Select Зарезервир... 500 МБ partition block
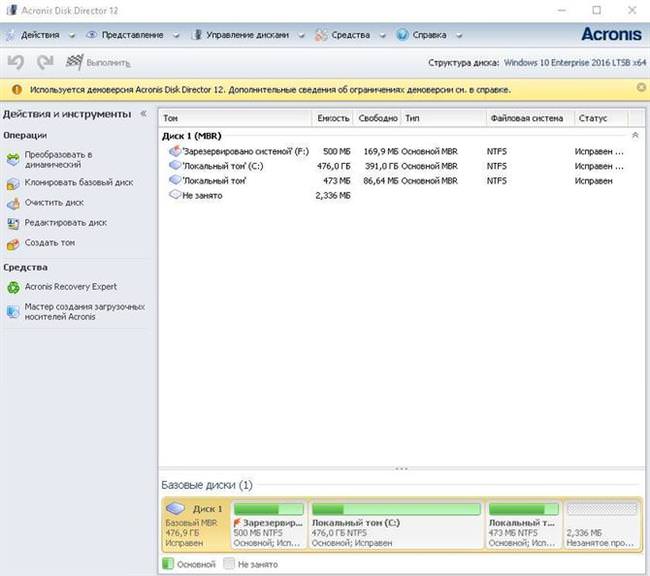Image resolution: width=650 pixels, height=576 pixels. point(269,525)
